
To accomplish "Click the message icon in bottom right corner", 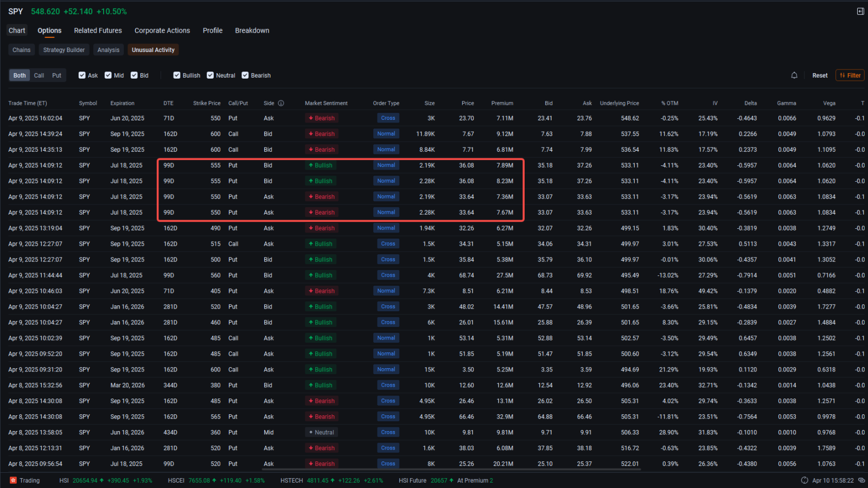I will pos(861,480).
